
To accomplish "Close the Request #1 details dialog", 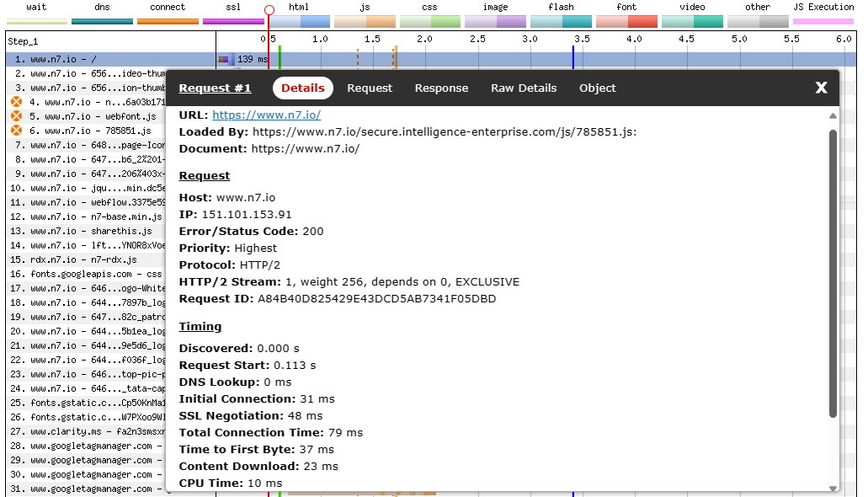I will (821, 88).
